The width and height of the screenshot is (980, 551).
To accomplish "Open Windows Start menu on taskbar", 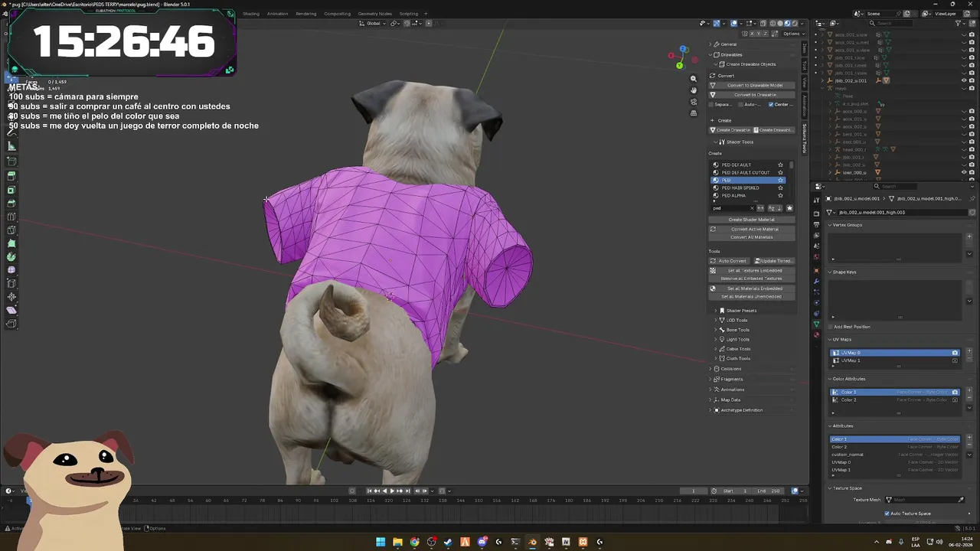I will pyautogui.click(x=381, y=542).
